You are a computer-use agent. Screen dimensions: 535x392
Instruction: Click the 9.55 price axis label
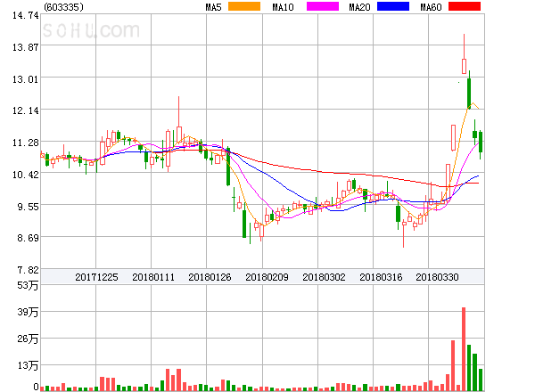(x=28, y=207)
